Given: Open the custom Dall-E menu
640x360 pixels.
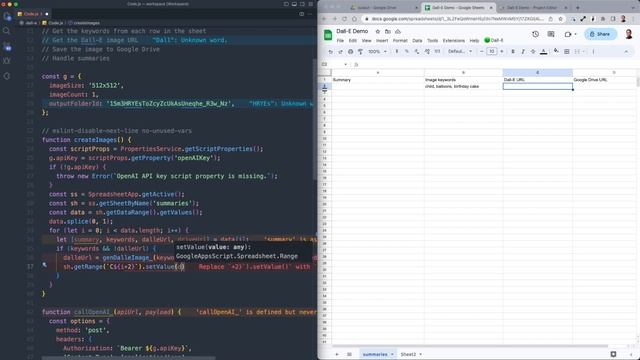Looking at the screenshot, I should [494, 40].
